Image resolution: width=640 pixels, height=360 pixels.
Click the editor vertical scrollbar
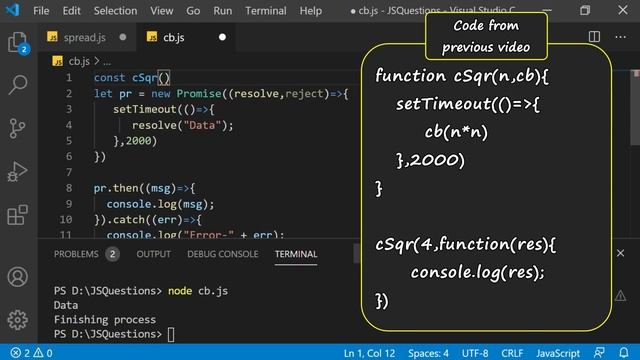click(635, 108)
